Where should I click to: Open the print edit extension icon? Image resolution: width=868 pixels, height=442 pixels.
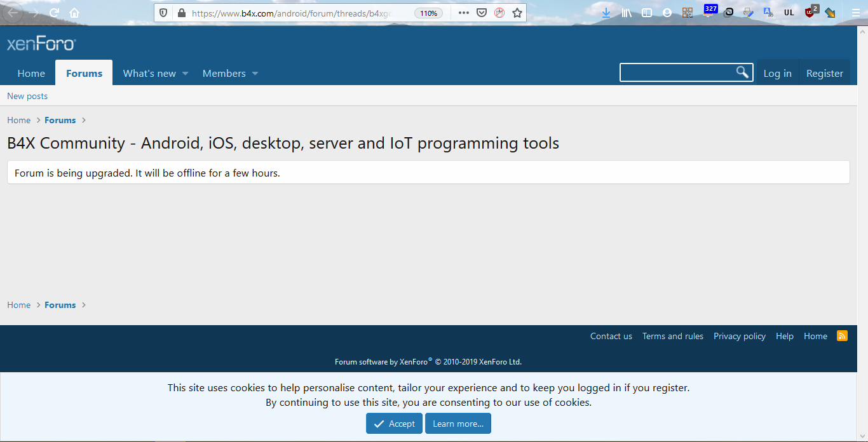click(x=749, y=13)
